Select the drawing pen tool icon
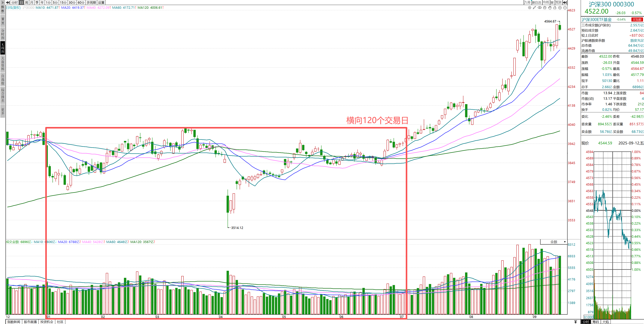 [534, 8]
